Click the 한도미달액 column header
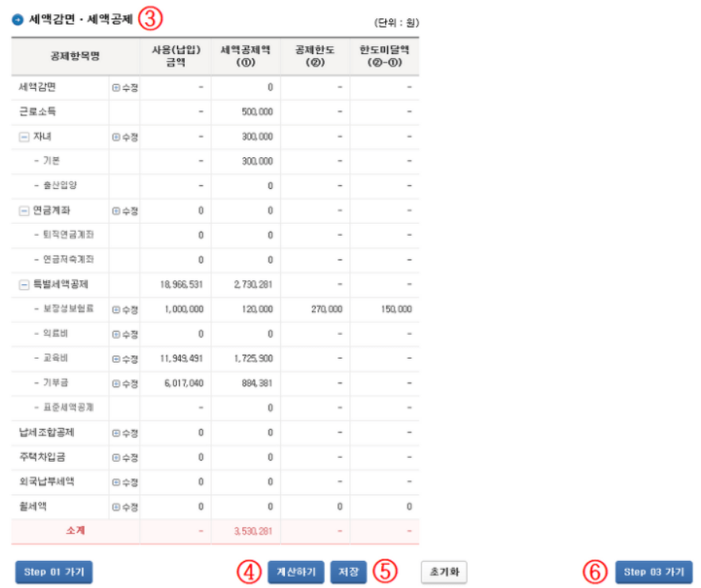This screenshot has height=588, width=701. pyautogui.click(x=384, y=56)
